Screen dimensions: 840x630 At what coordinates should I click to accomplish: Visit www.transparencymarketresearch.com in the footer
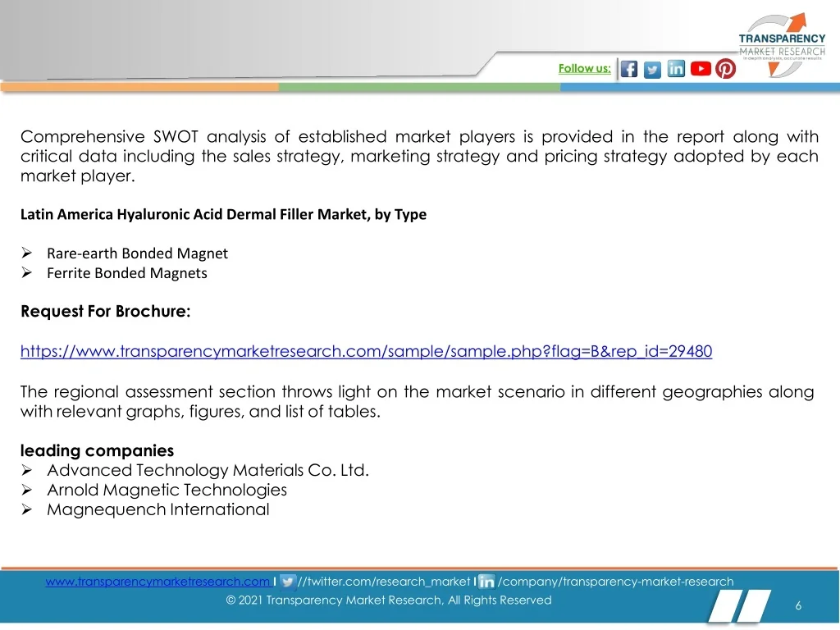point(157,582)
